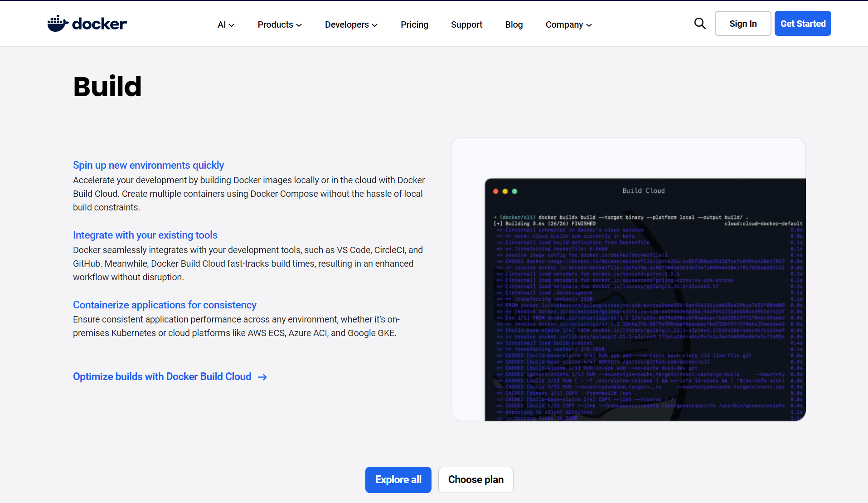This screenshot has width=868, height=503.
Task: Click the Get Started button
Action: coord(803,24)
